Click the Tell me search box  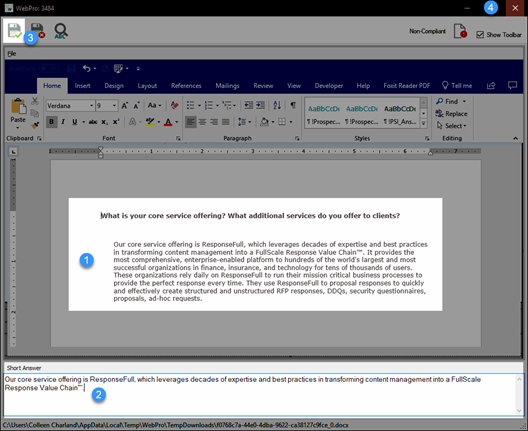[457, 86]
